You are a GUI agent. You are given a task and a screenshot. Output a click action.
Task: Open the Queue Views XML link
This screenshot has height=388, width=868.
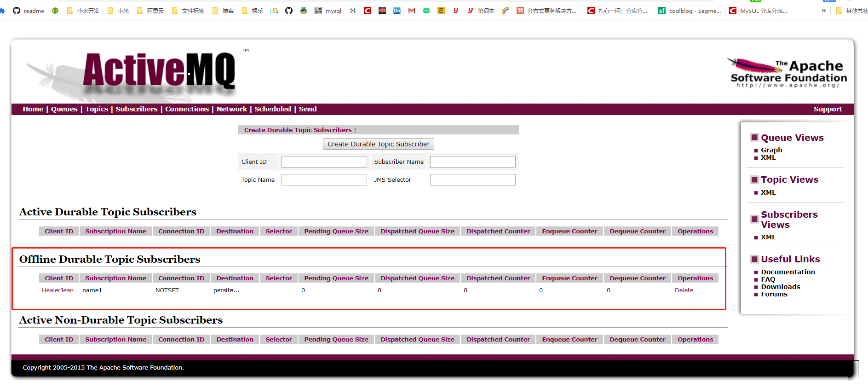(768, 157)
